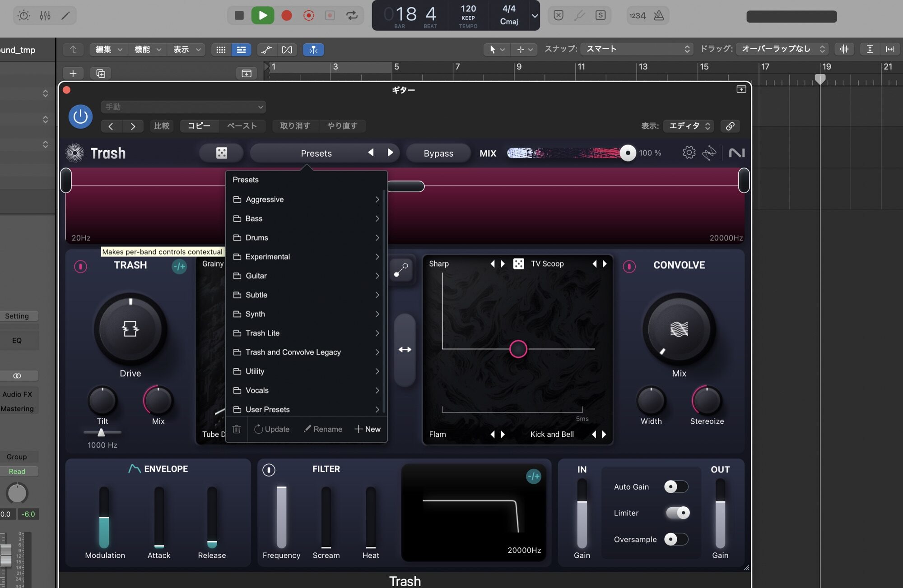This screenshot has height=588, width=903.
Task: Toggle the Cycle loop button
Action: tap(352, 15)
